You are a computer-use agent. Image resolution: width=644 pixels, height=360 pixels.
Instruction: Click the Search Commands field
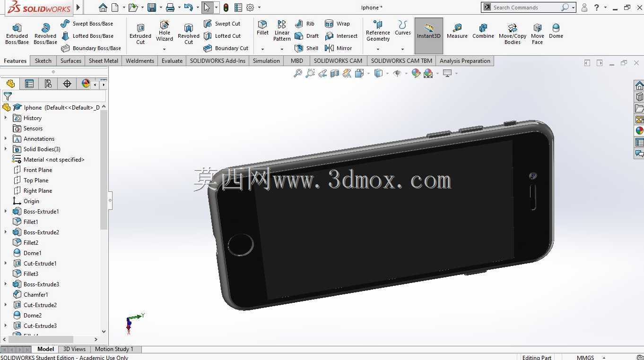pos(525,8)
